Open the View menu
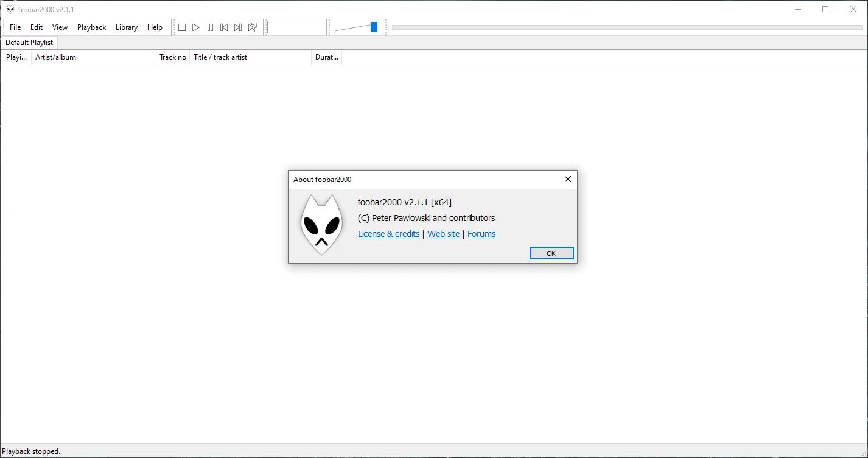The width and height of the screenshot is (868, 458). [x=60, y=27]
